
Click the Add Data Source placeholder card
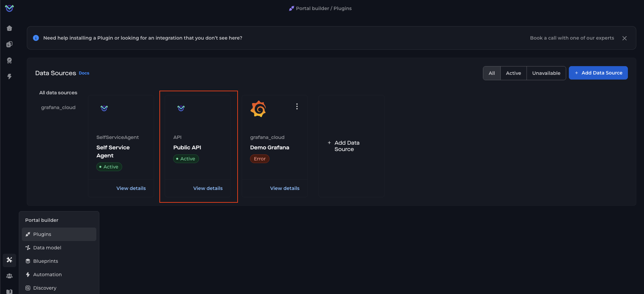pos(351,146)
